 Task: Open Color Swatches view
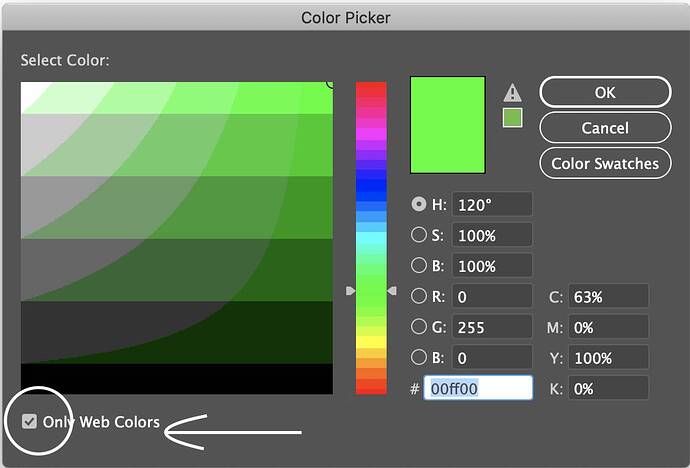click(x=605, y=163)
